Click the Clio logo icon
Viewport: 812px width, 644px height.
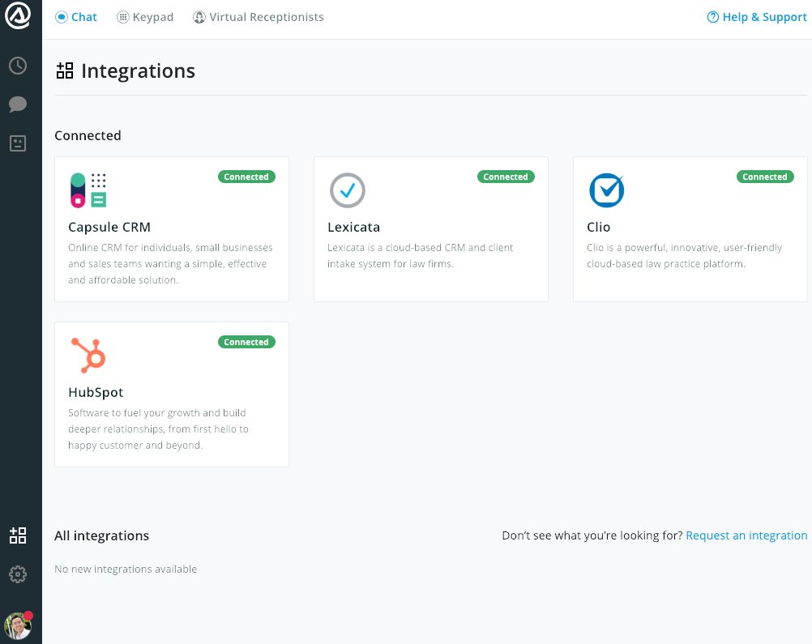click(606, 190)
